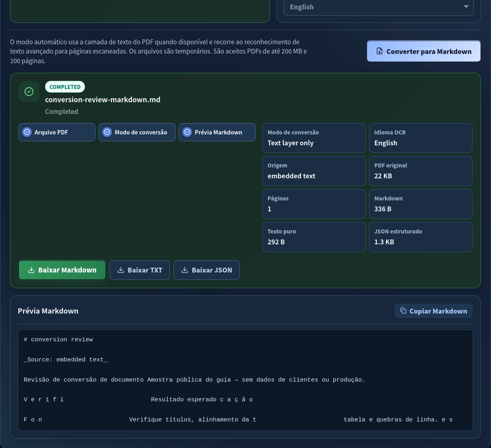Click the Modo de conversão info card
This screenshot has height=448, width=491.
[x=314, y=138]
